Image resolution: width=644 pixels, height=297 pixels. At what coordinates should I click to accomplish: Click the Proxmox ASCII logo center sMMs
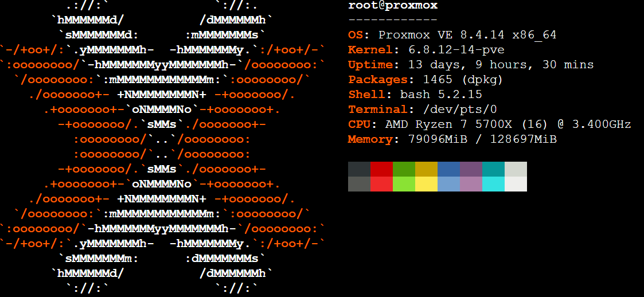pyautogui.click(x=165, y=124)
